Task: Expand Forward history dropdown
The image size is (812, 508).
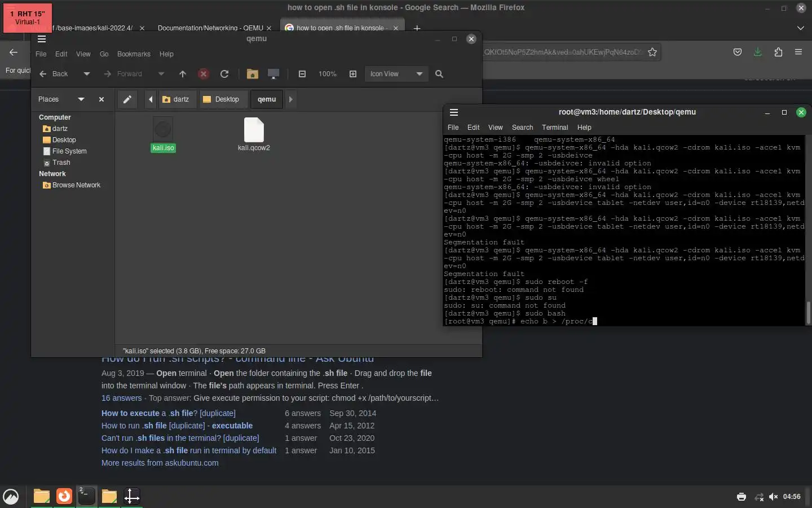Action: click(x=161, y=74)
